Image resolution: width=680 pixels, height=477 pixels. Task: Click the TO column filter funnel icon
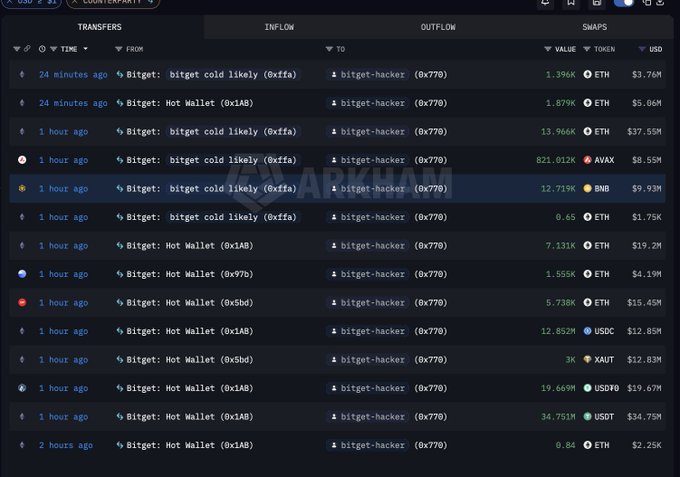pyautogui.click(x=329, y=49)
